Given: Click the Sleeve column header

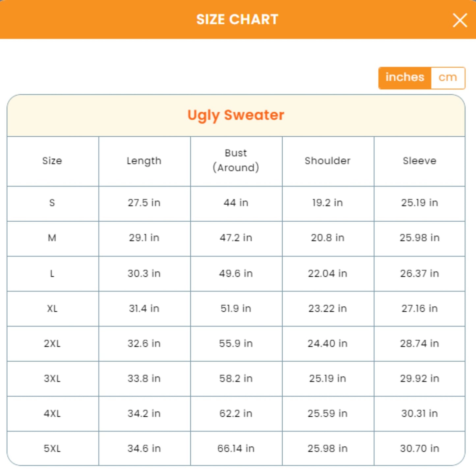Looking at the screenshot, I should 419,161.
